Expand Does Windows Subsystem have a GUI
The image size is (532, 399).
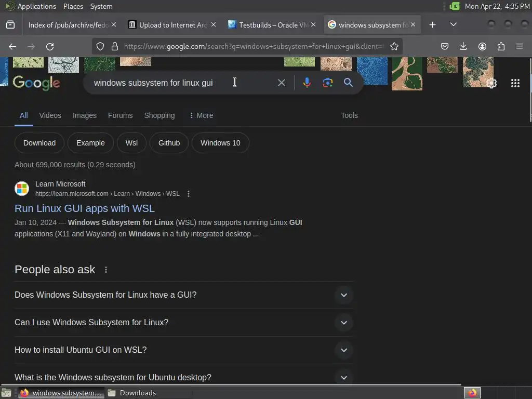(x=183, y=295)
